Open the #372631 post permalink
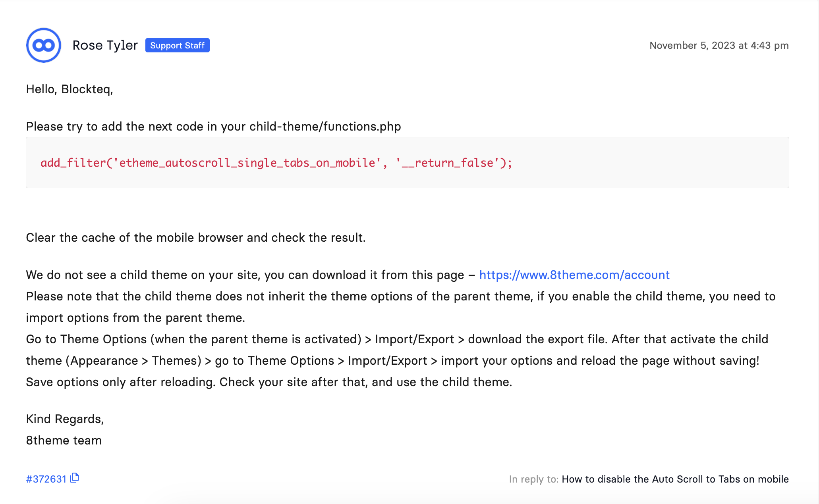The height and width of the screenshot is (504, 819). [46, 479]
